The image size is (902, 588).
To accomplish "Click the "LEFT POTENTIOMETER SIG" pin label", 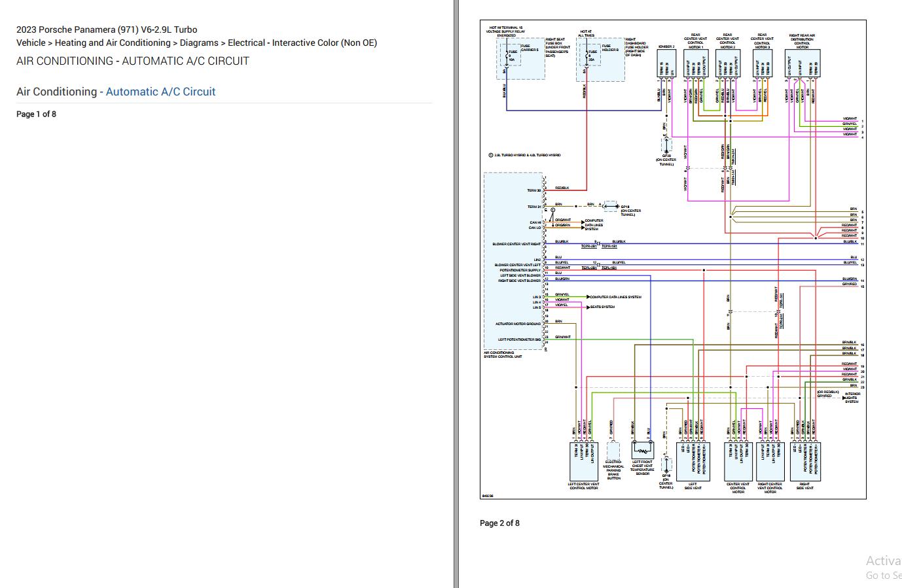I will pyautogui.click(x=519, y=339).
